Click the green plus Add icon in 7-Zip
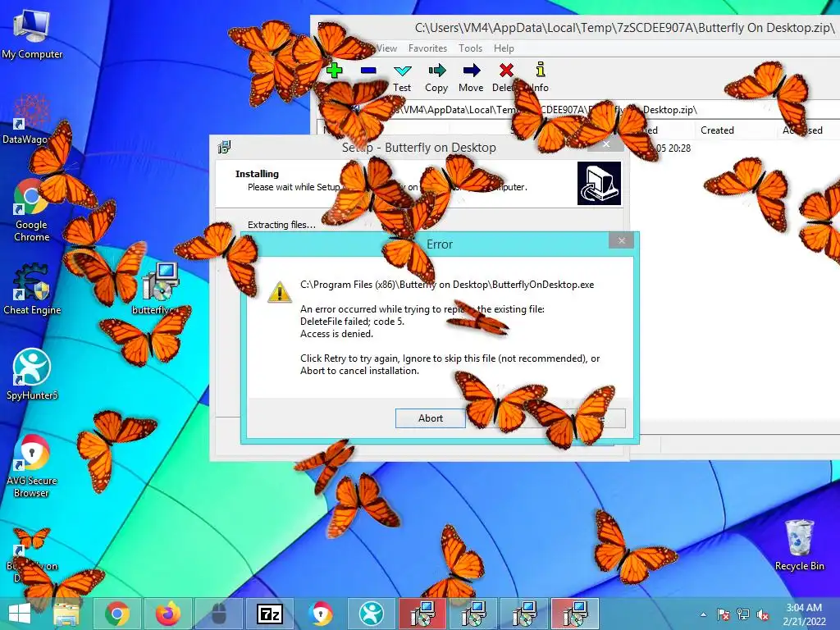The width and height of the screenshot is (840, 630). (335, 71)
